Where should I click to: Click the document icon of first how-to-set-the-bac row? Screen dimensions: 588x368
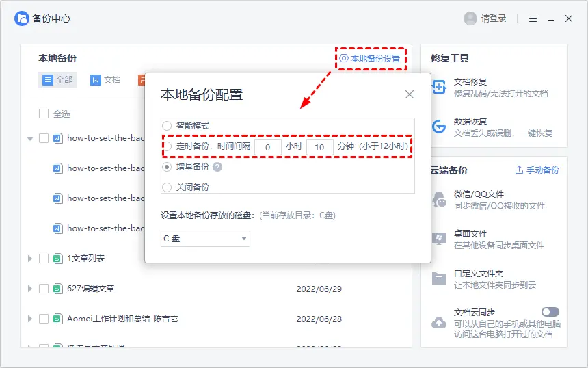tap(57, 138)
